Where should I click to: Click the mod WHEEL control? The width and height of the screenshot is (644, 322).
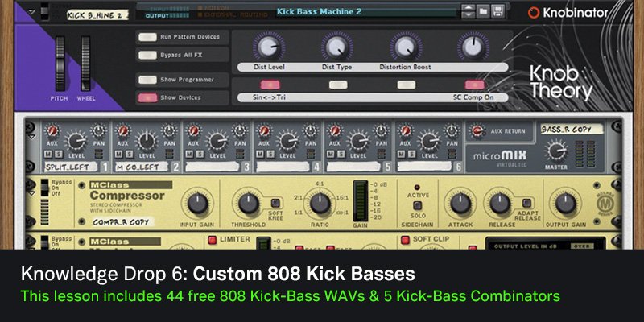tap(85, 64)
